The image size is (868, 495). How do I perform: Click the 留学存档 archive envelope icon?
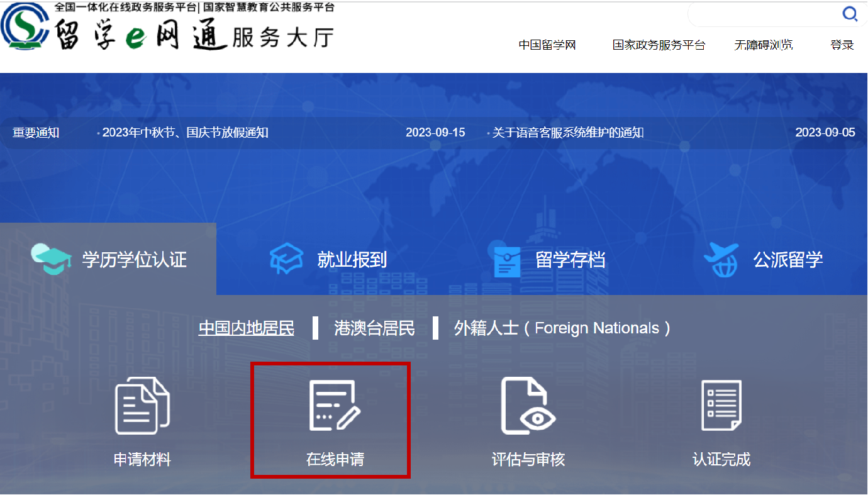click(x=507, y=259)
